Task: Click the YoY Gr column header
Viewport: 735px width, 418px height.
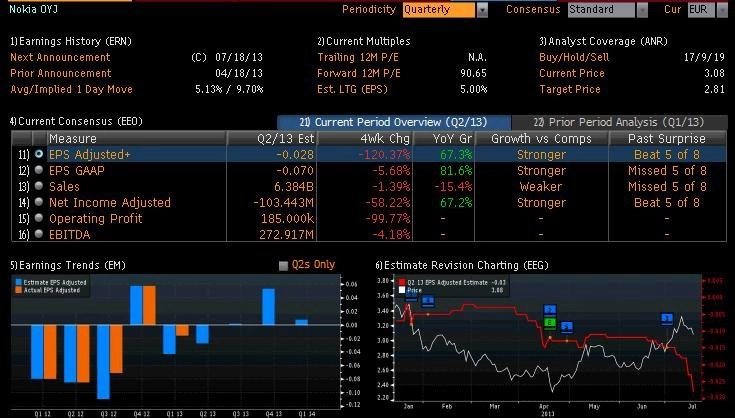Action: [x=443, y=139]
